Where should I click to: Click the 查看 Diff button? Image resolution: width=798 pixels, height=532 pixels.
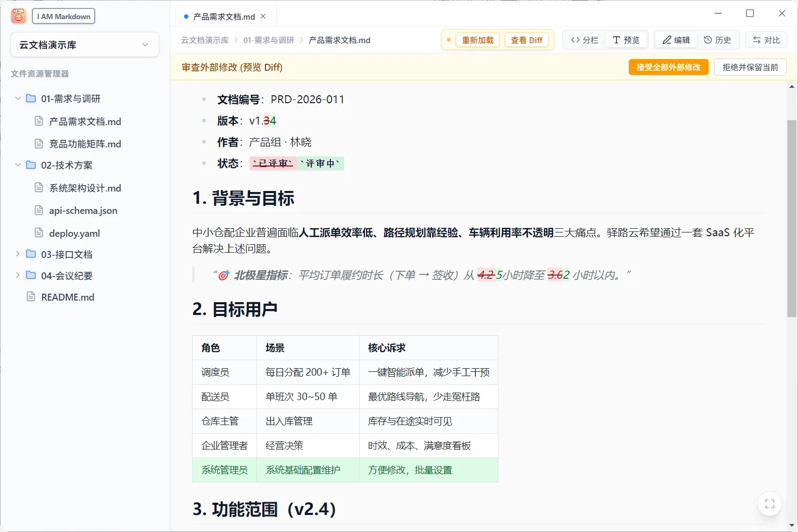click(x=527, y=40)
